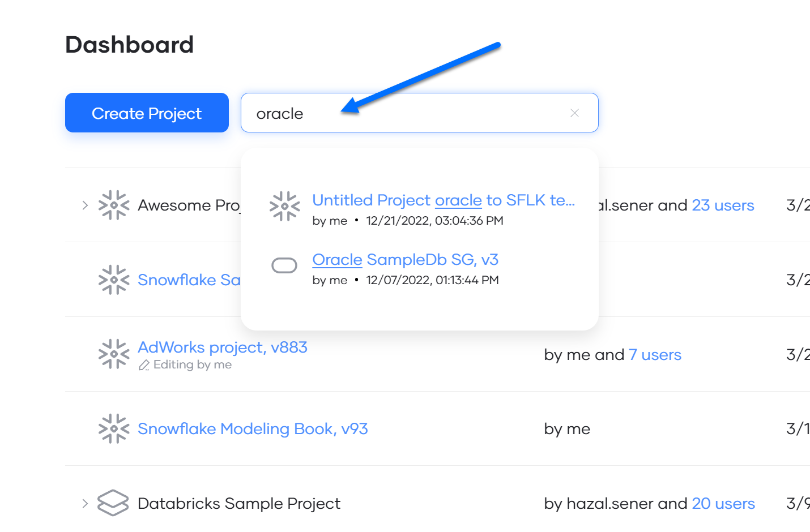The height and width of the screenshot is (532, 810).
Task: Click the Databricks stack icon
Action: (x=113, y=503)
